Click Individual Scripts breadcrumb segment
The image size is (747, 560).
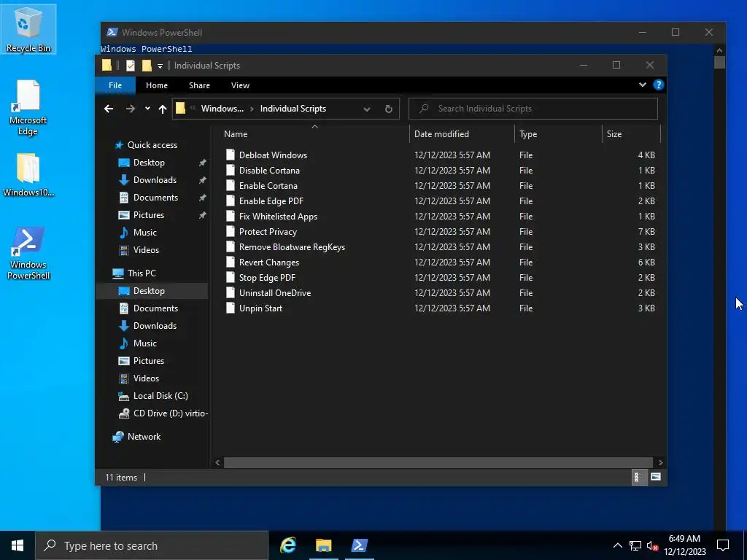point(293,109)
